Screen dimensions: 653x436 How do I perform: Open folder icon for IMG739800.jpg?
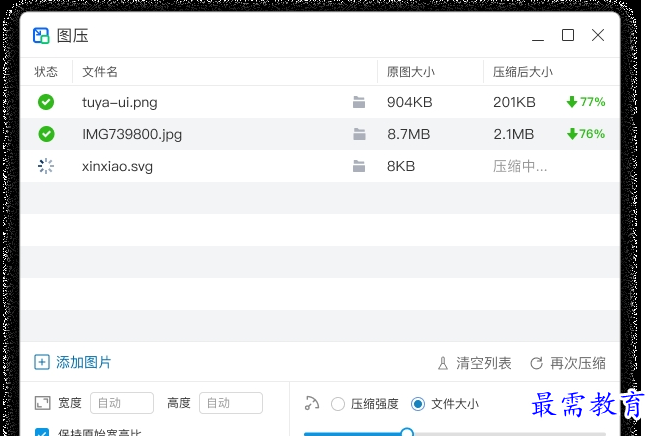pos(359,134)
